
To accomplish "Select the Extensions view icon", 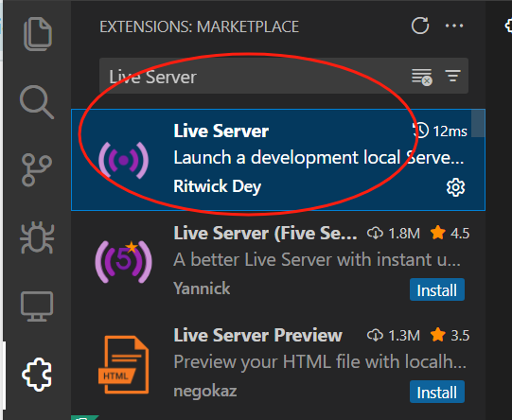I will (x=37, y=375).
